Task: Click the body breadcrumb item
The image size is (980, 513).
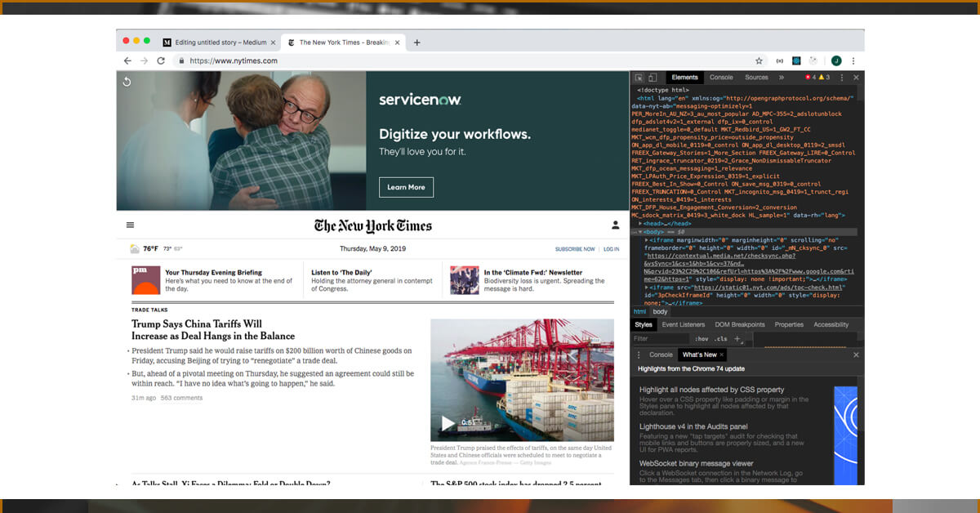Action: 660,311
